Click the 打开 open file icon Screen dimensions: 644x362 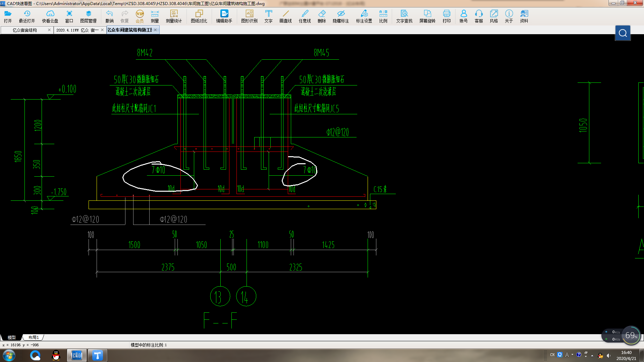tap(8, 16)
